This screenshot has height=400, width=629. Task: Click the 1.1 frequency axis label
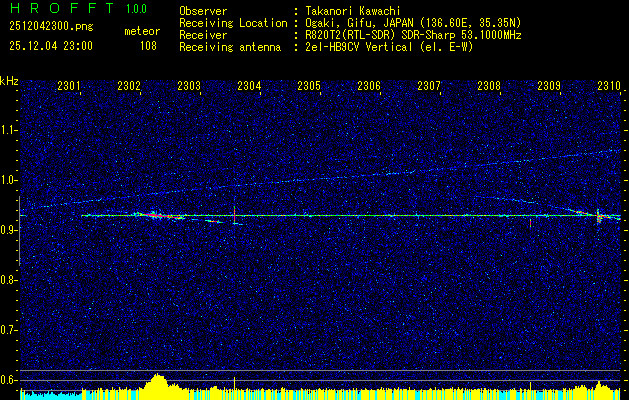tap(8, 130)
